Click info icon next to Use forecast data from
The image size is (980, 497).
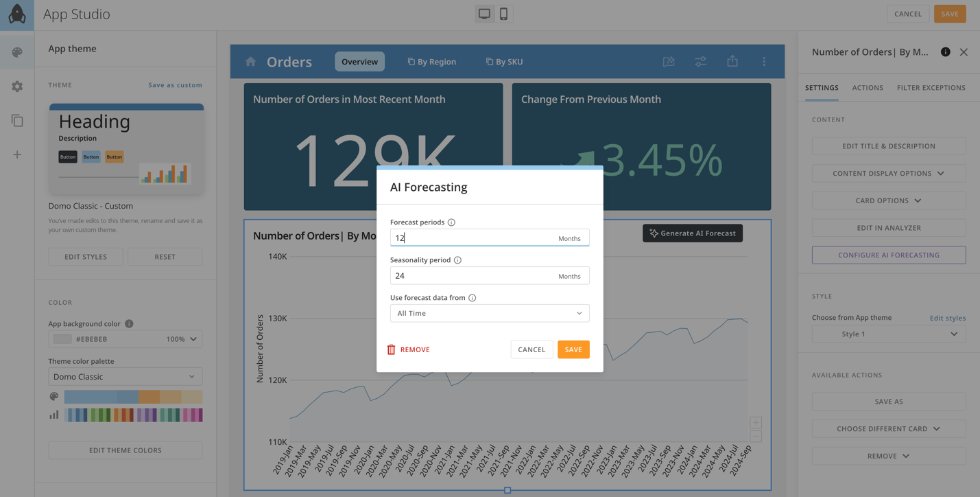[x=472, y=298]
